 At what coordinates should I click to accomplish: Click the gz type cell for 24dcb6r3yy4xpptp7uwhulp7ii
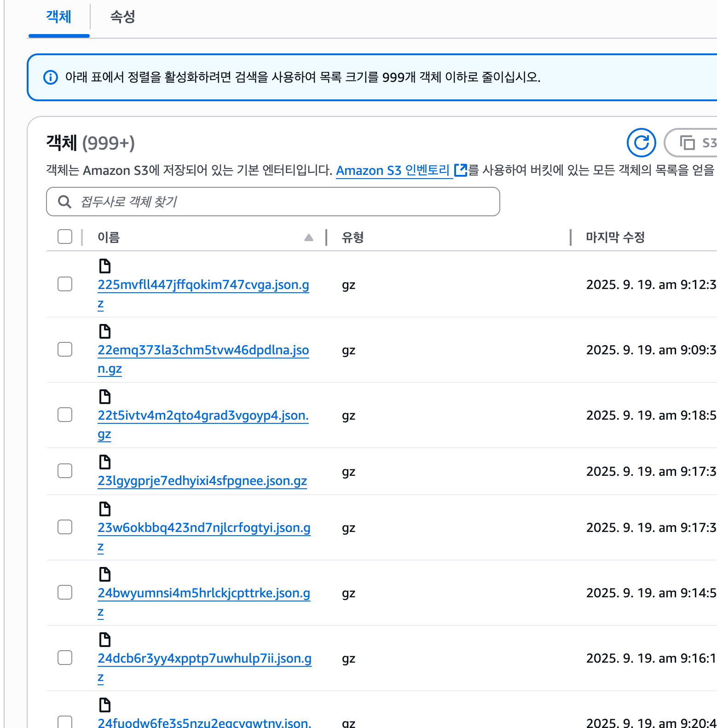349,659
